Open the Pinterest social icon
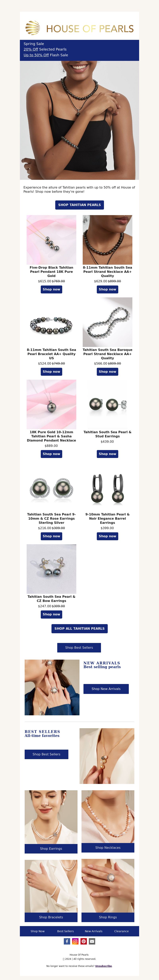The image size is (159, 980). [83, 941]
